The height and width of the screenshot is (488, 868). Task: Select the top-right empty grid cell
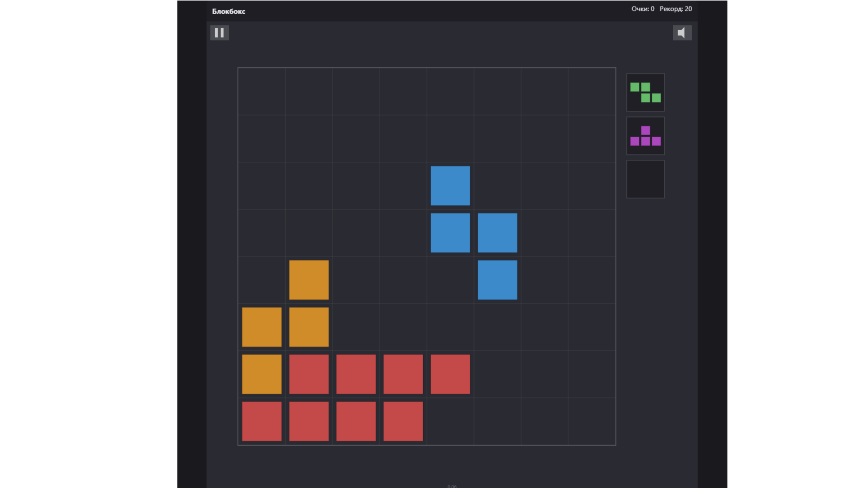point(592,91)
